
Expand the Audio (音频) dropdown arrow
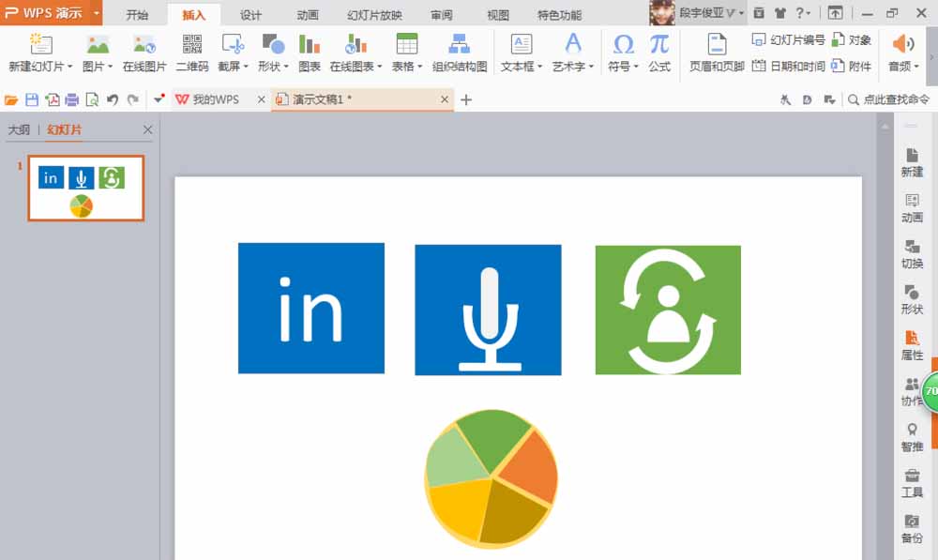click(916, 67)
